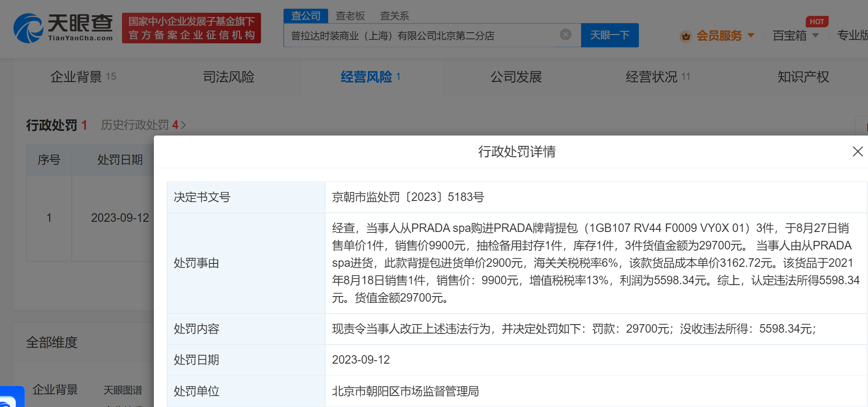868x407 pixels.
Task: Switch to 查老板 search tab
Action: pyautogui.click(x=350, y=16)
